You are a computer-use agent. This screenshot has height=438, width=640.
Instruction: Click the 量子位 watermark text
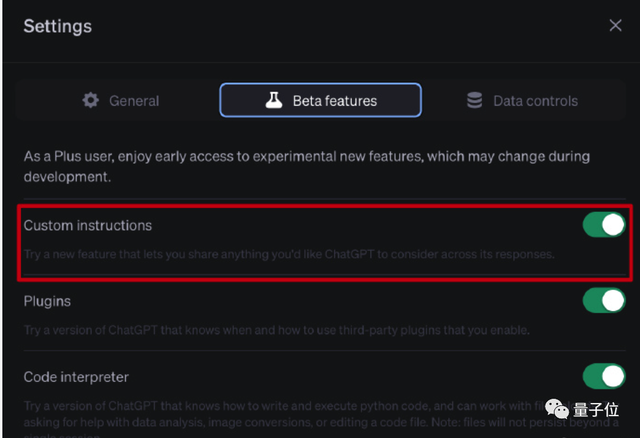(596, 412)
